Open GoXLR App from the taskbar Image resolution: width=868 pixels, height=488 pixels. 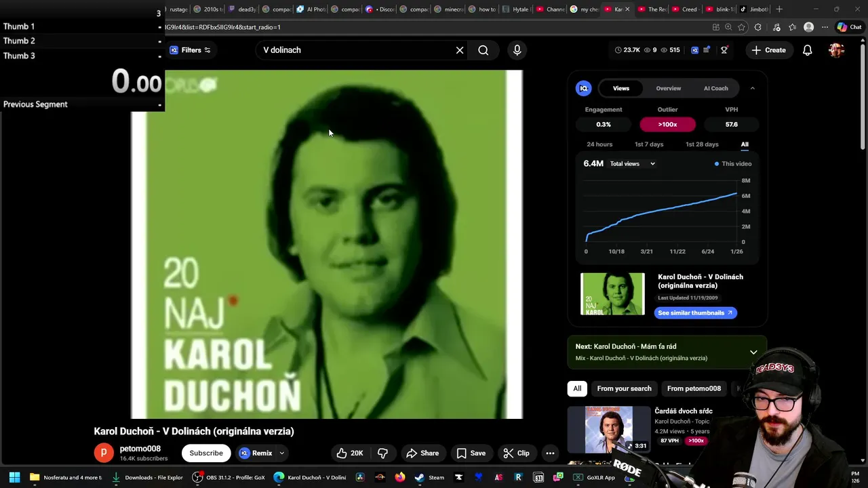coord(594,477)
